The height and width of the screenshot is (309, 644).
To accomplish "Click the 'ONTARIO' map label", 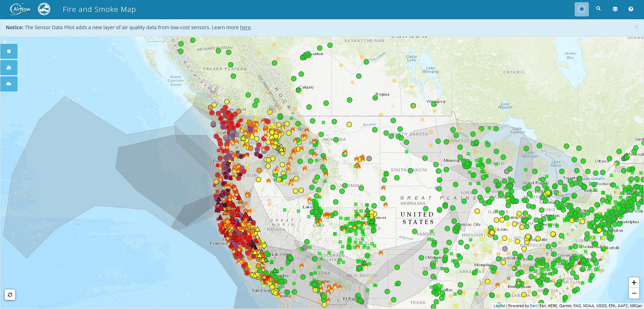I will click(x=514, y=72).
